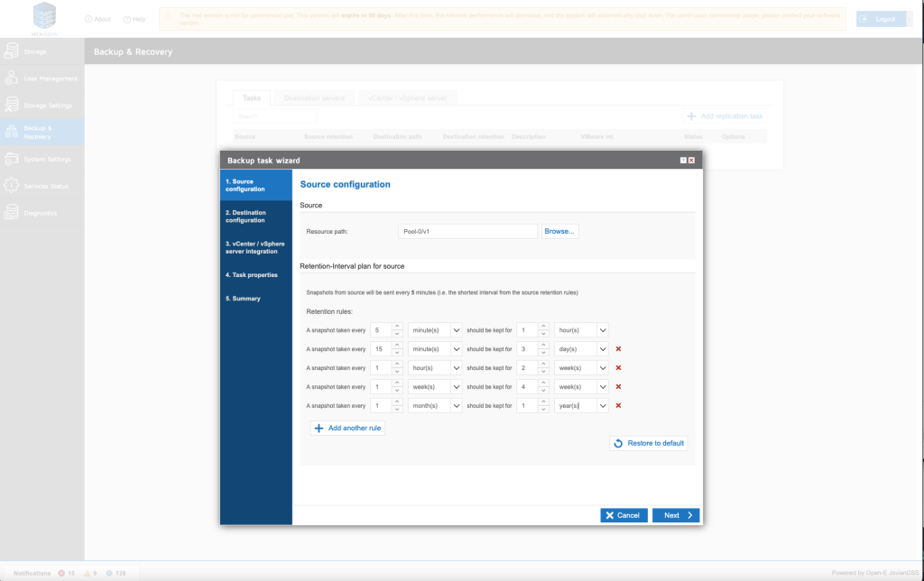Open Storage Settings in the sidebar
The width and height of the screenshot is (924, 581).
42,106
